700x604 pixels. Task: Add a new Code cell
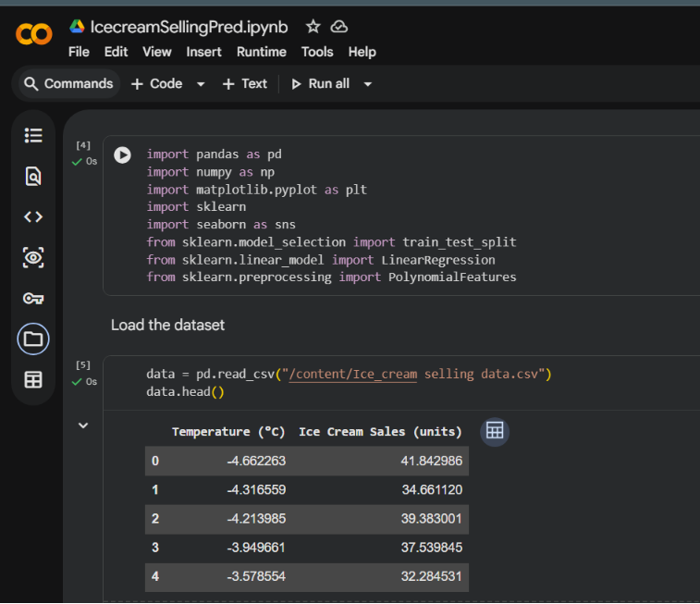tap(156, 83)
